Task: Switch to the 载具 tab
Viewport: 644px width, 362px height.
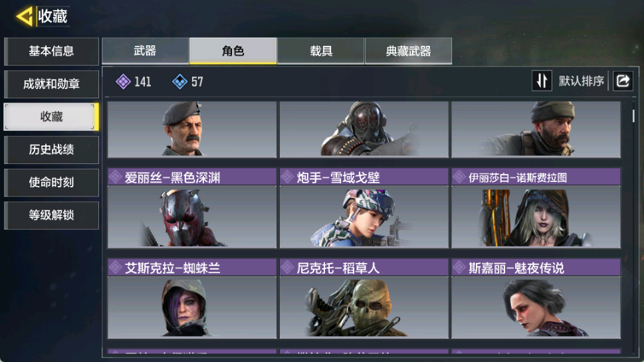Action: (321, 51)
